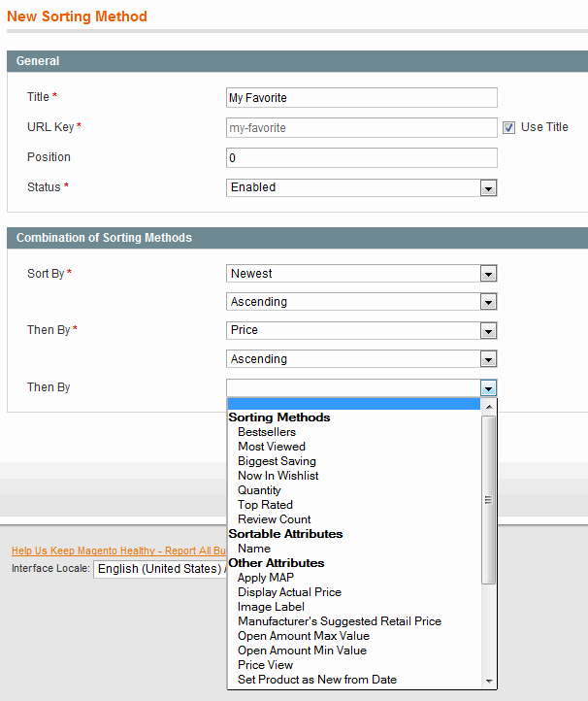The height and width of the screenshot is (701, 588).
Task: Choose Most Viewed sorting option
Action: 272,447
